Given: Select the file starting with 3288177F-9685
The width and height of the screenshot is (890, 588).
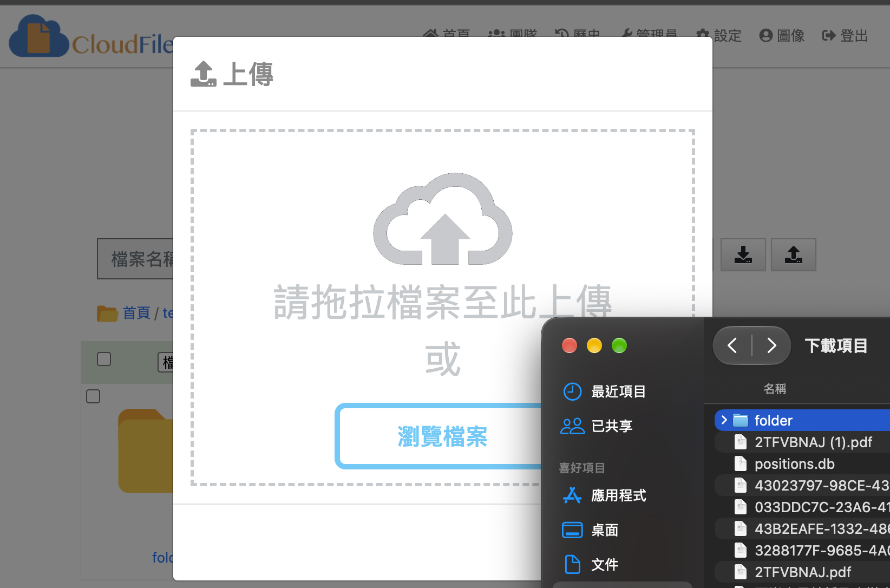Looking at the screenshot, I should (802, 551).
